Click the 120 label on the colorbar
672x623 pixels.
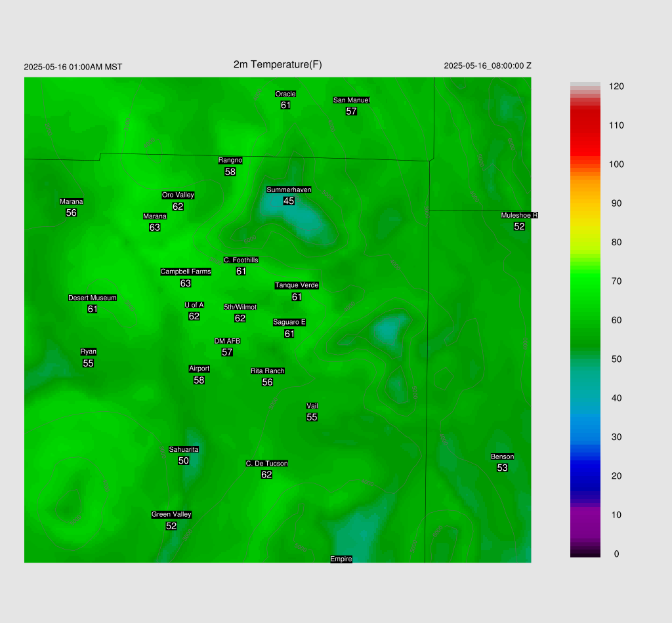tap(616, 87)
